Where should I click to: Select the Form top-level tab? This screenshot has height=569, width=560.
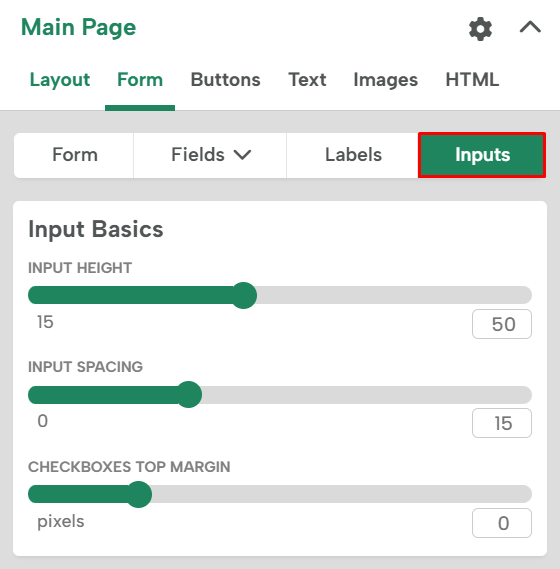pyautogui.click(x=140, y=79)
